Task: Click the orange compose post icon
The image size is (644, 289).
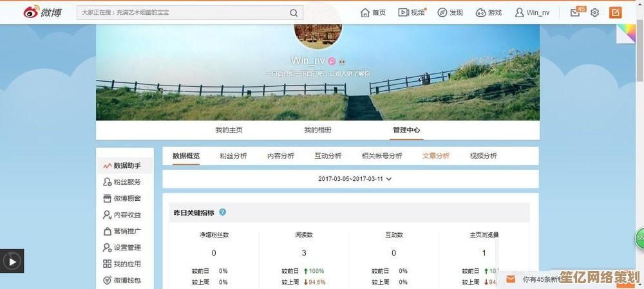Action: (615, 12)
